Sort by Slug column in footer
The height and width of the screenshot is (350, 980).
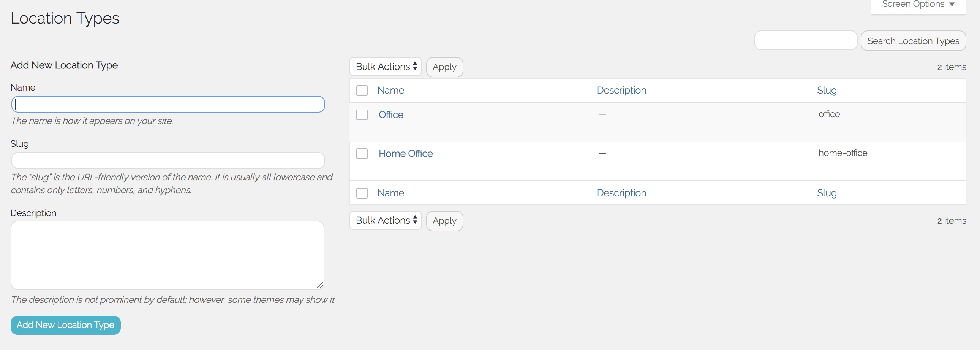pyautogui.click(x=826, y=193)
